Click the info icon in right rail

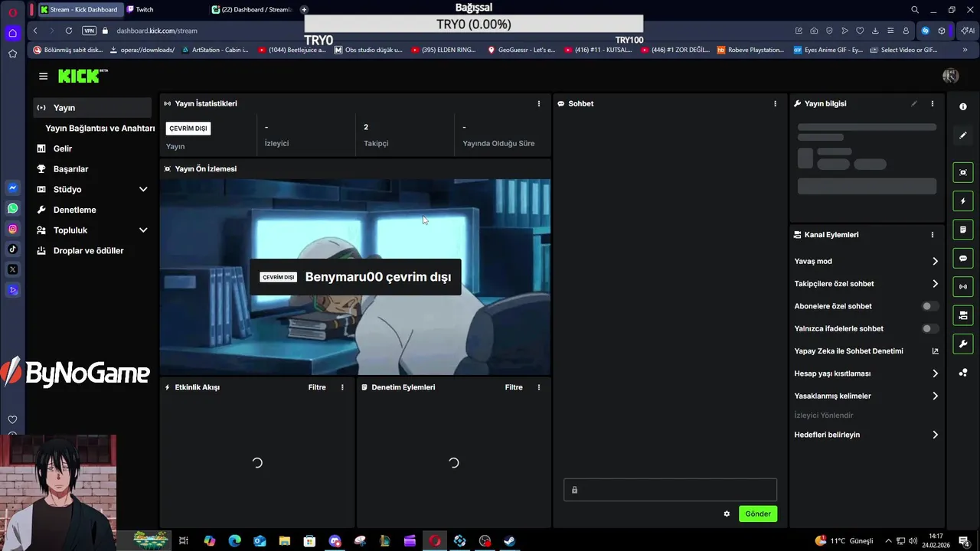[x=963, y=107]
